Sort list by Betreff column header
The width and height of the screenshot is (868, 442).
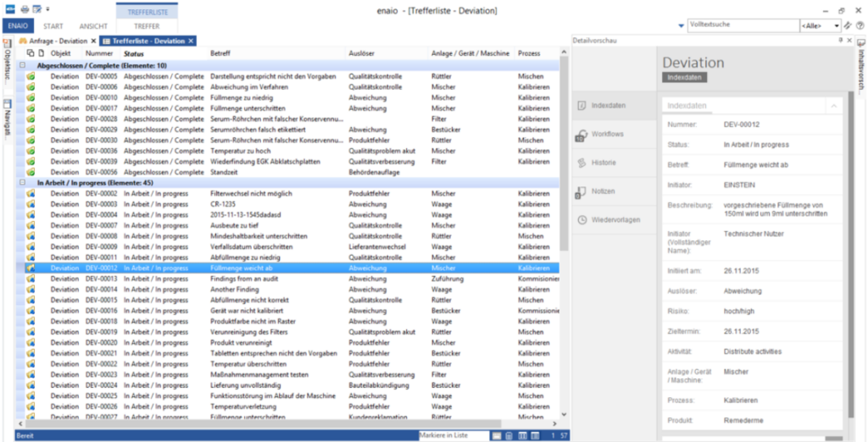pos(220,53)
